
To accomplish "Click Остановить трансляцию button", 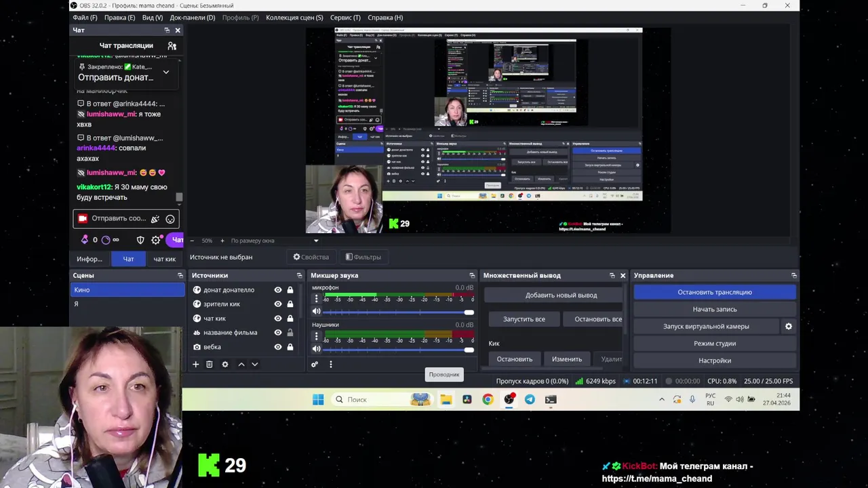I will click(x=715, y=292).
